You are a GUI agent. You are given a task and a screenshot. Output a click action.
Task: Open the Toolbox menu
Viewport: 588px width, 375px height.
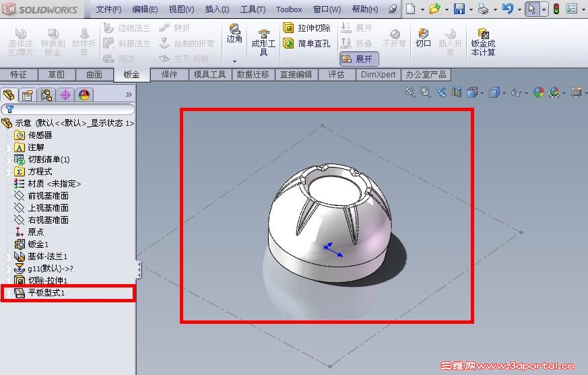[289, 9]
